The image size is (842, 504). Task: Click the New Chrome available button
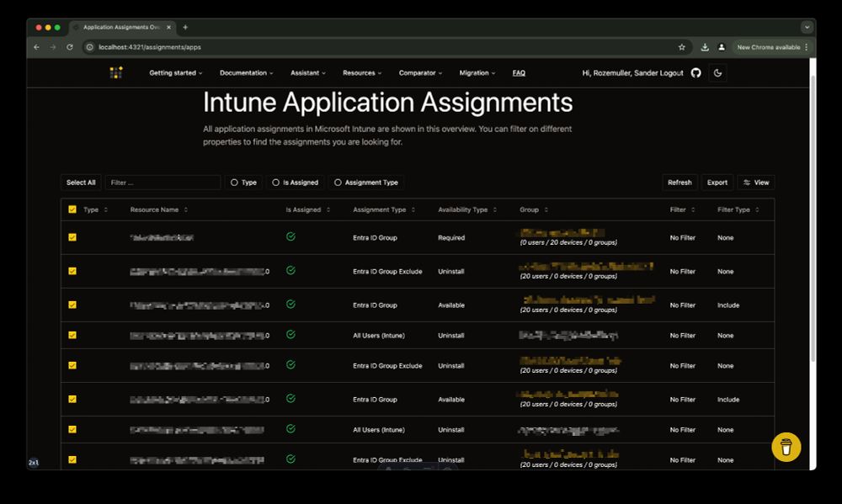tap(771, 47)
